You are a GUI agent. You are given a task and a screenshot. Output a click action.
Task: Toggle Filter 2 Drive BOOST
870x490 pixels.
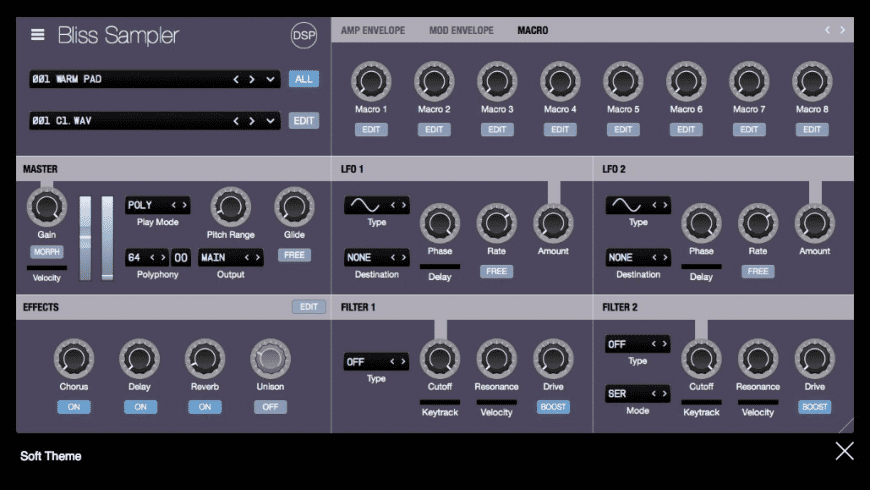[815, 407]
